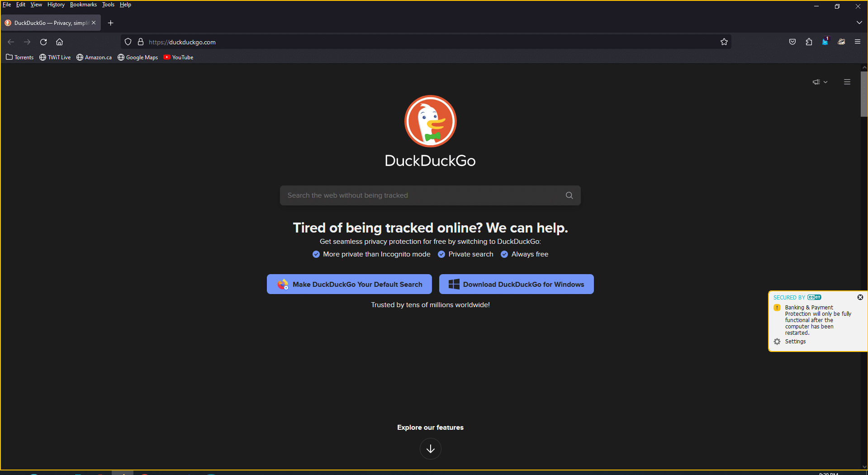
Task: Click the extension icon beside the application menu
Action: (x=841, y=42)
